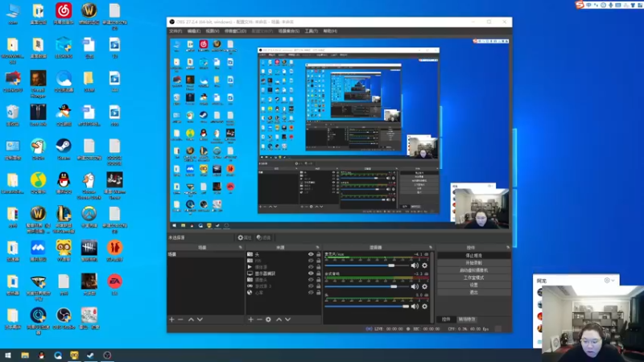The image size is (644, 362).
Task: Open League of Legends desktop shortcut
Action: tap(64, 220)
